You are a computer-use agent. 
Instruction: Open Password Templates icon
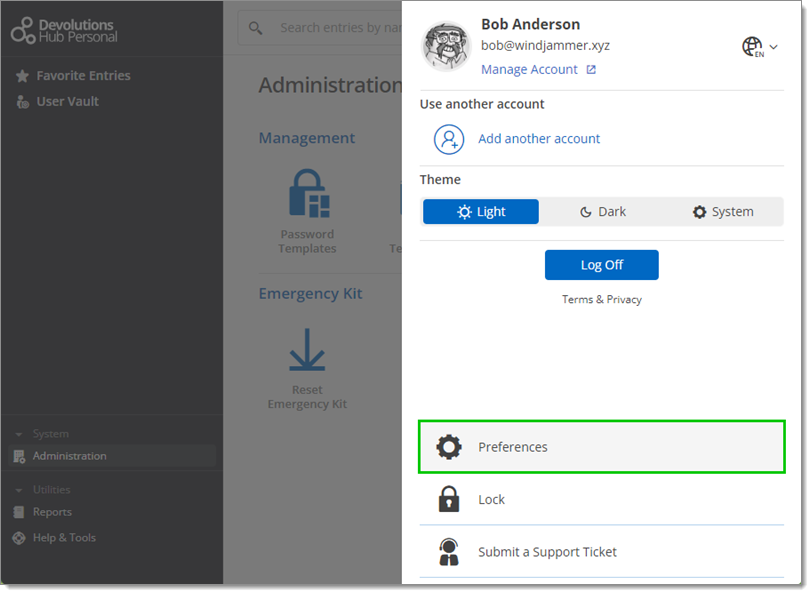click(x=309, y=193)
